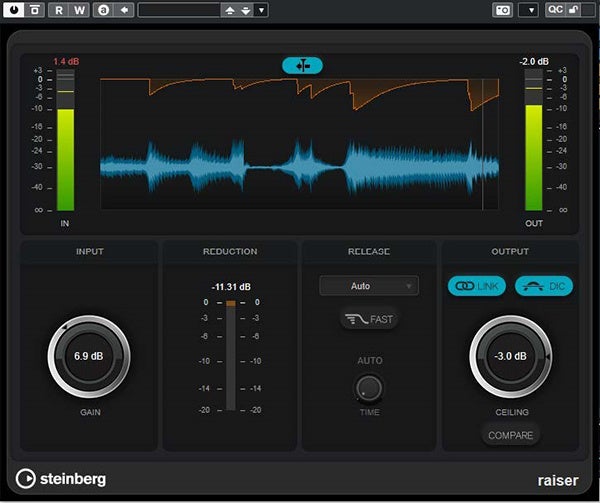
Task: Adjust the input GAIN knob
Action: pyautogui.click(x=89, y=356)
